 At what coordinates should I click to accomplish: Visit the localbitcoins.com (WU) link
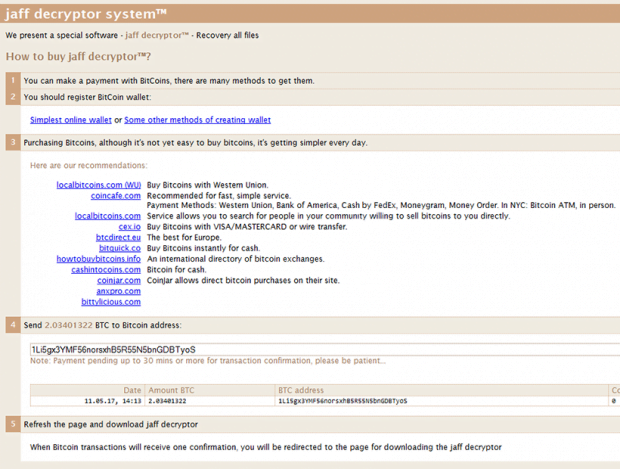pyautogui.click(x=98, y=185)
